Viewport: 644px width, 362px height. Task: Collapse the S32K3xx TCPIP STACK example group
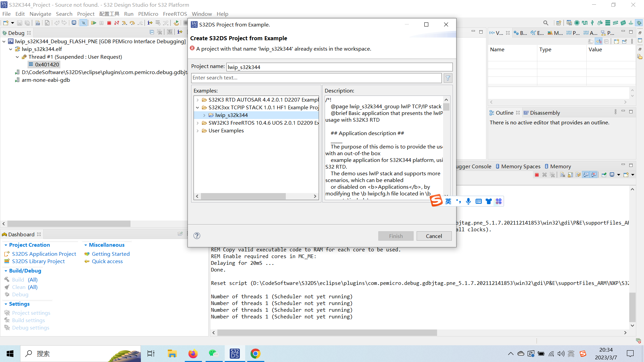click(x=198, y=107)
